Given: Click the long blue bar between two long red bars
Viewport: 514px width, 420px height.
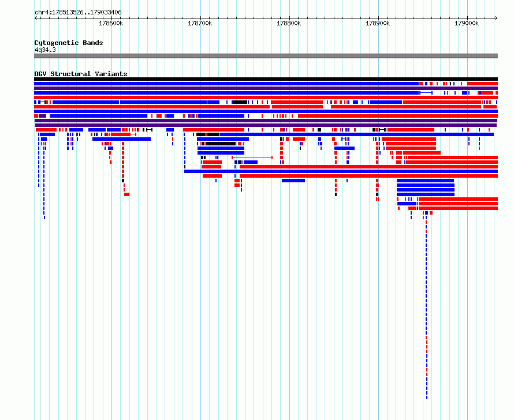Looking at the screenshot, I should pyautogui.click(x=341, y=171).
